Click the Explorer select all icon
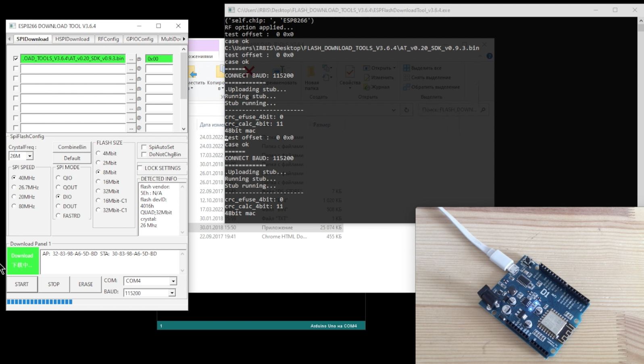 point(406,68)
